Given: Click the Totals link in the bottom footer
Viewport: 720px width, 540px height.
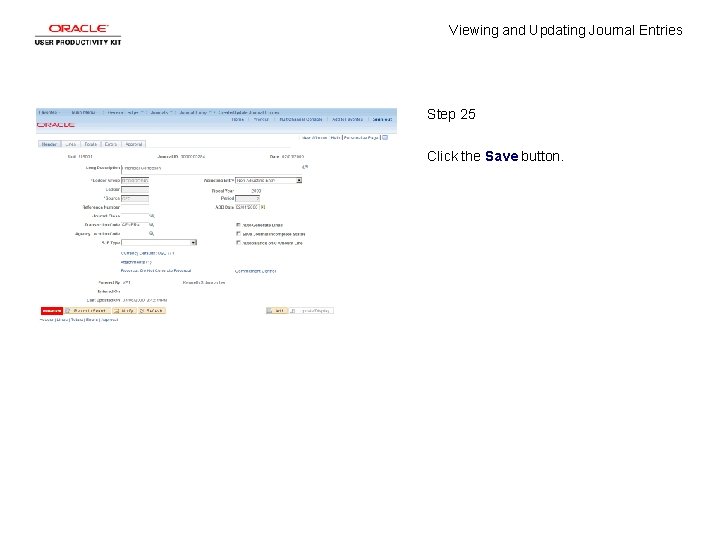Looking at the screenshot, I should click(x=77, y=320).
